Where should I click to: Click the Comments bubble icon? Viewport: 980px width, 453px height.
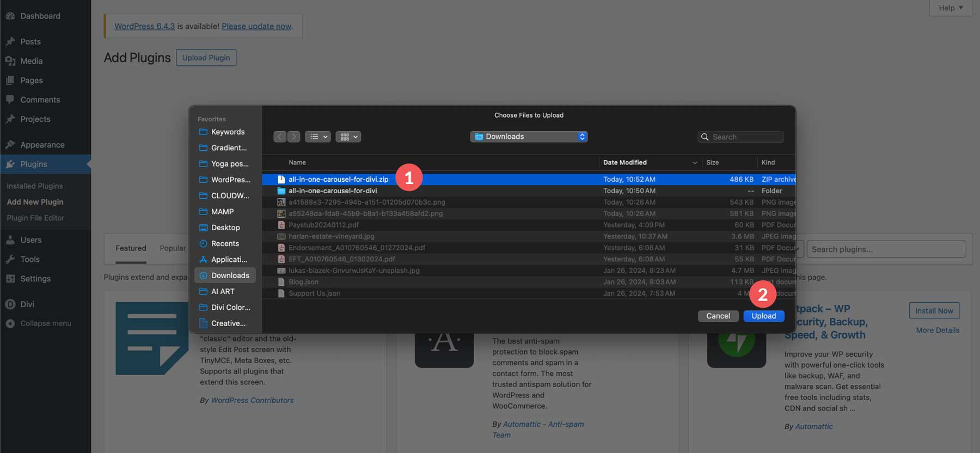10,100
